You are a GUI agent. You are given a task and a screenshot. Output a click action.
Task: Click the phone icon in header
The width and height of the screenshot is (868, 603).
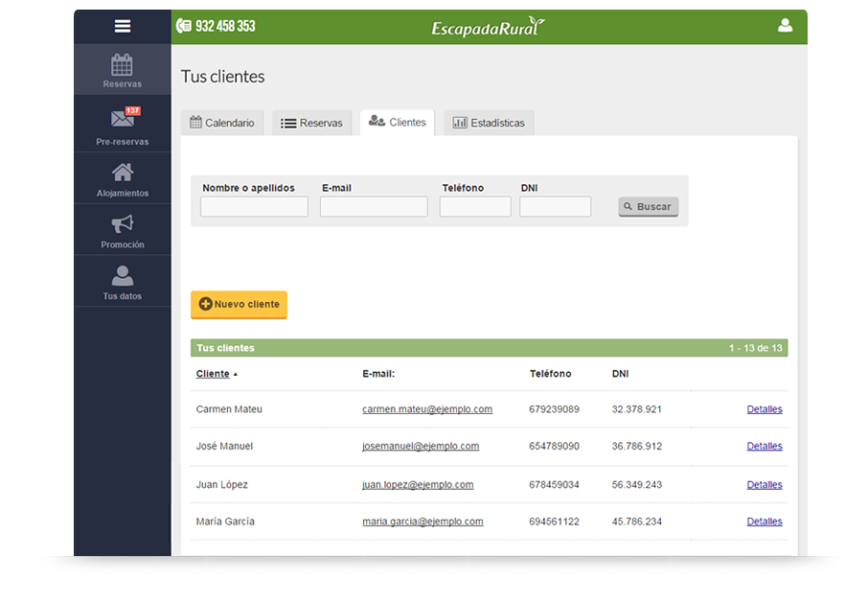[184, 26]
